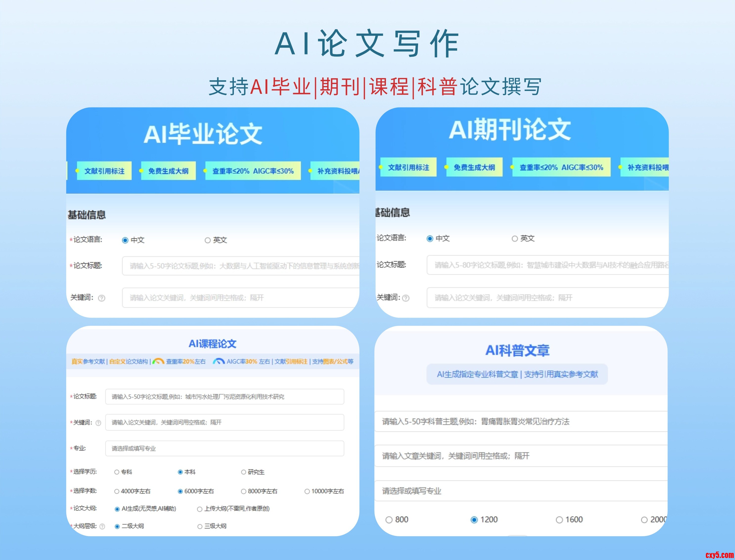Viewport: 735px width, 560px height.
Task: Select 三级大纲 outline level
Action: [x=200, y=526]
